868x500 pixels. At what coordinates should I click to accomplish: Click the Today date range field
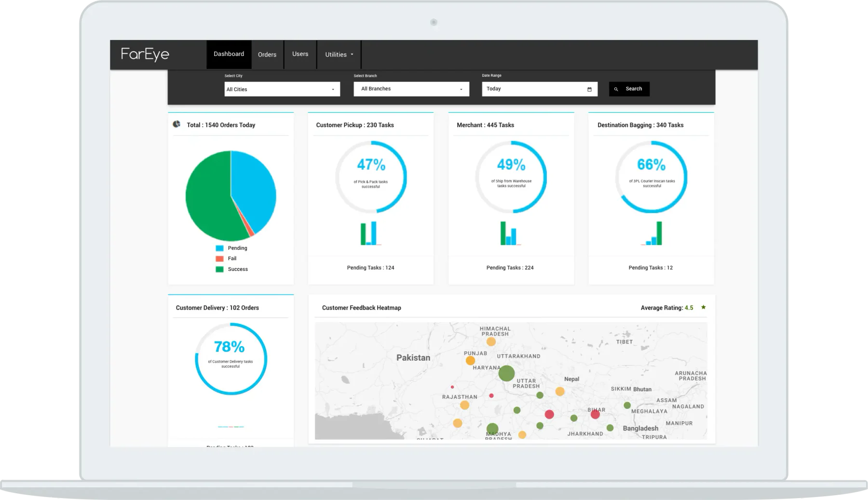pos(540,89)
